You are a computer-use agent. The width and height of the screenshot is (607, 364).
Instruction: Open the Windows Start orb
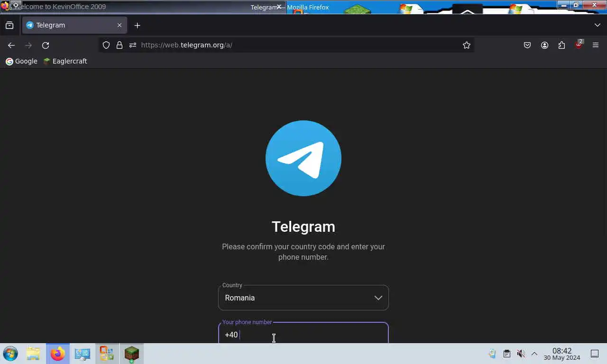(10, 354)
